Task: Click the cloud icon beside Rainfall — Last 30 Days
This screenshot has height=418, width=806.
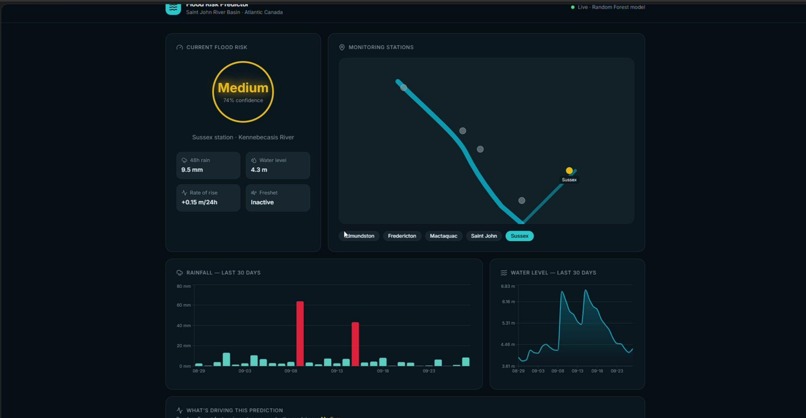Action: (179, 273)
